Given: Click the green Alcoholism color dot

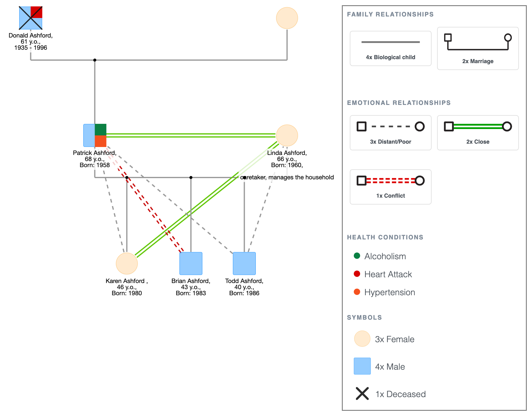Looking at the screenshot, I should [357, 256].
